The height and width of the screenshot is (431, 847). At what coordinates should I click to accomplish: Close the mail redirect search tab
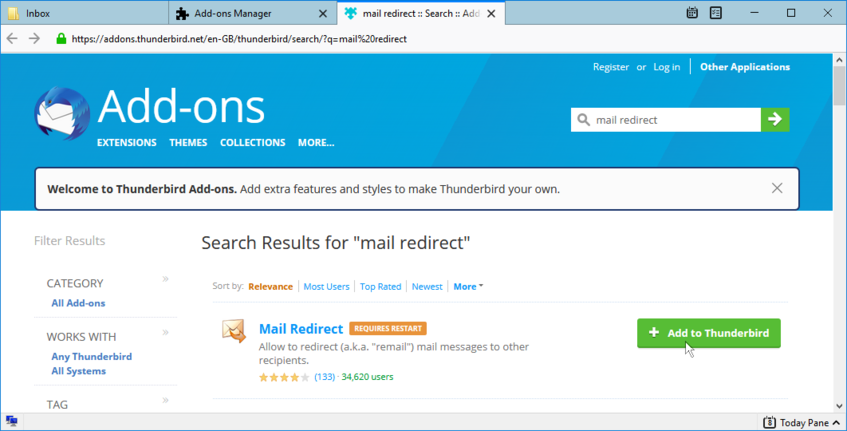tap(491, 14)
